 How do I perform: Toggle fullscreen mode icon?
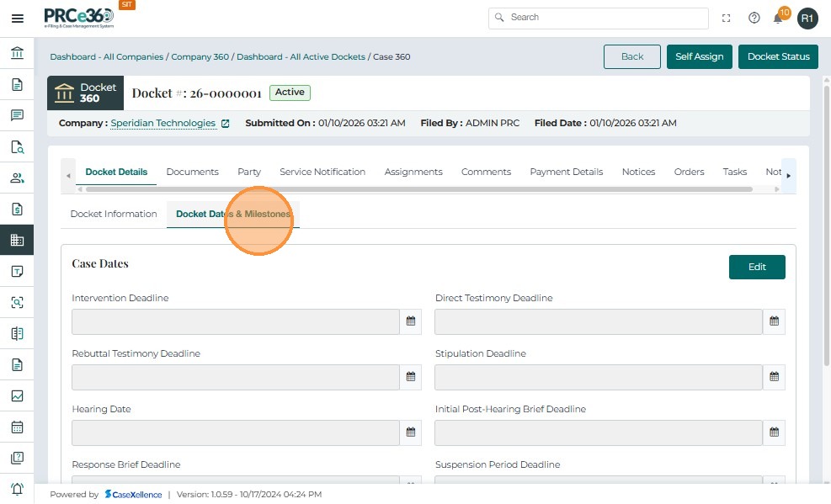coord(727,18)
